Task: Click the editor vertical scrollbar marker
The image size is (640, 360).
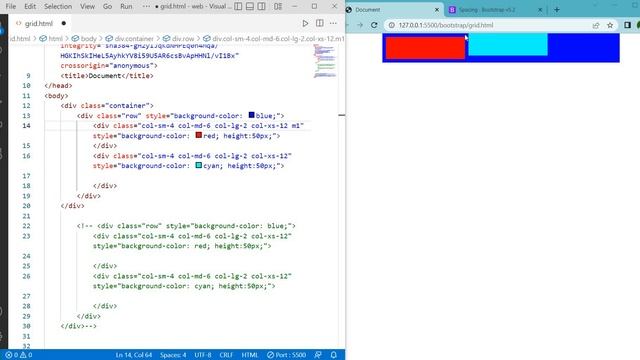Action: coord(342,115)
